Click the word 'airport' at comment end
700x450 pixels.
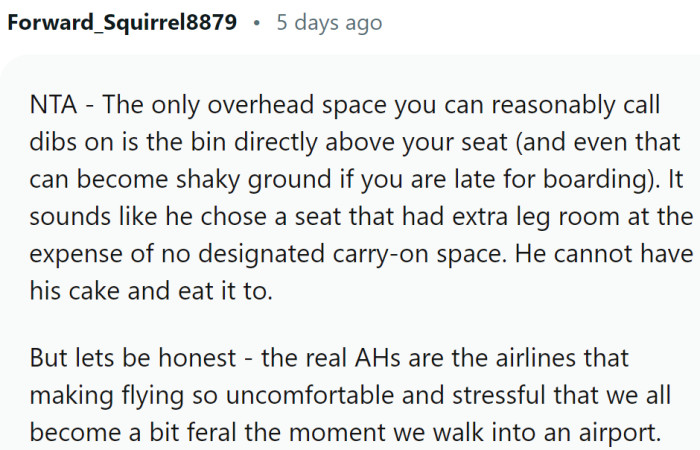[616, 434]
